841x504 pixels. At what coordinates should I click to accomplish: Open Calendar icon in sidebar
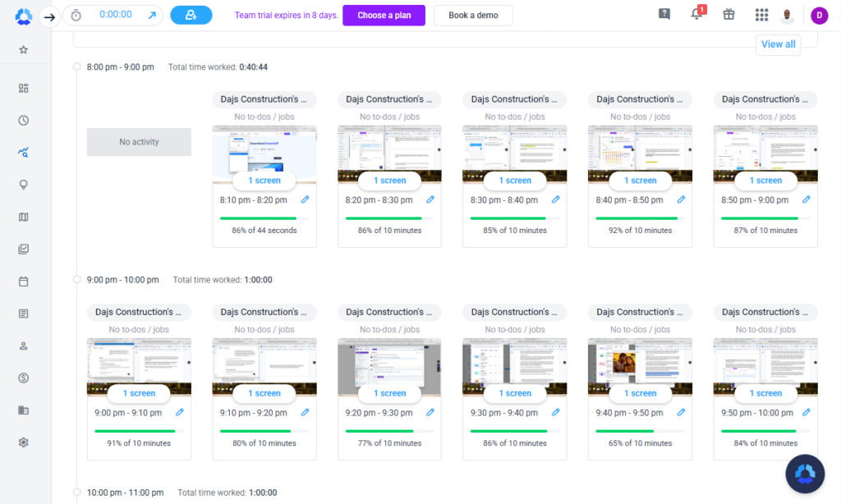[x=24, y=281]
